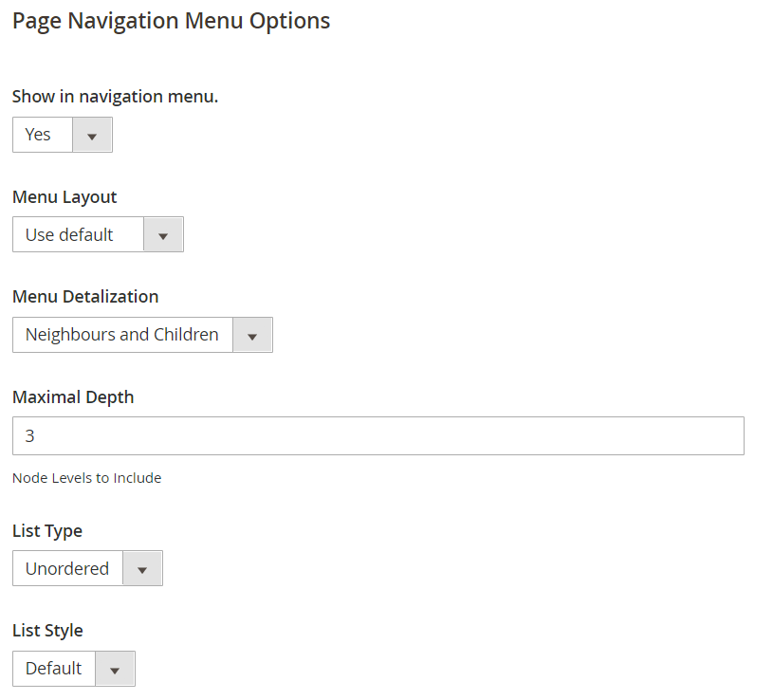Viewport: 773px width, 700px height.
Task: Open the 'Default' List Style select
Action: click(x=74, y=669)
